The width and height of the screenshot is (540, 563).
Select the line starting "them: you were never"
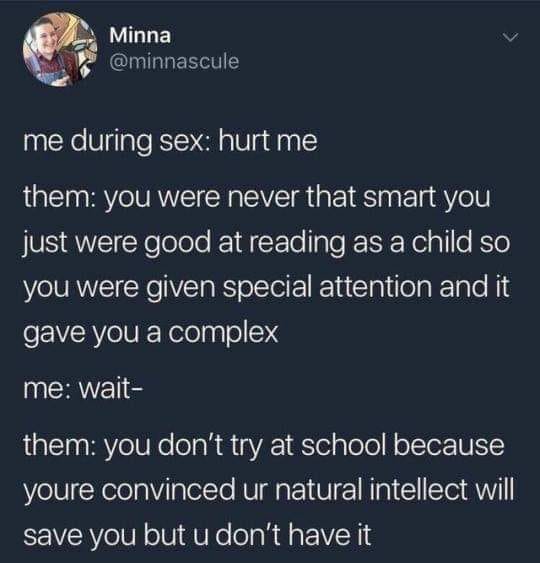tap(257, 197)
